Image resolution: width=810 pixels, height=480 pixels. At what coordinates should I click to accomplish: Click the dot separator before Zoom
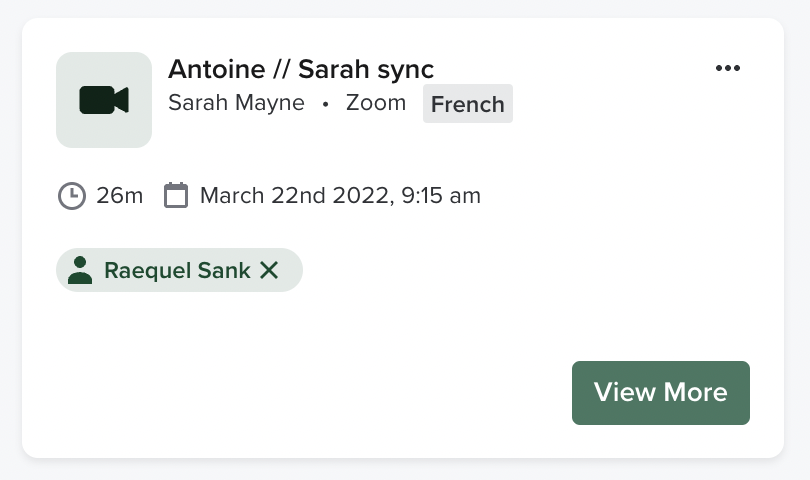325,104
